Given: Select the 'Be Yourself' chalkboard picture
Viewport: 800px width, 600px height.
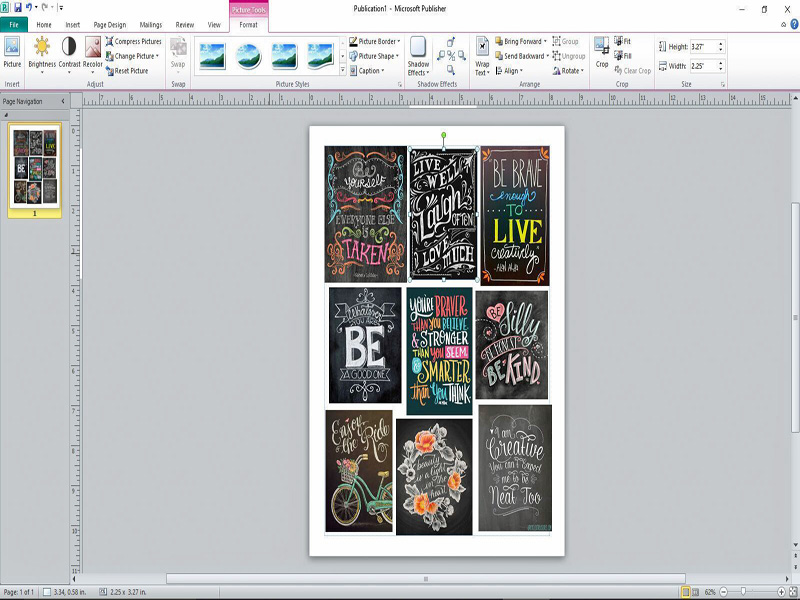Looking at the screenshot, I should tap(365, 214).
